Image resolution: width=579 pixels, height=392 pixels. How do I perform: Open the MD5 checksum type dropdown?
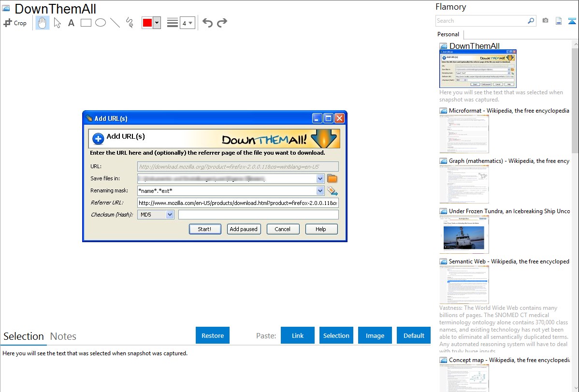(x=156, y=215)
